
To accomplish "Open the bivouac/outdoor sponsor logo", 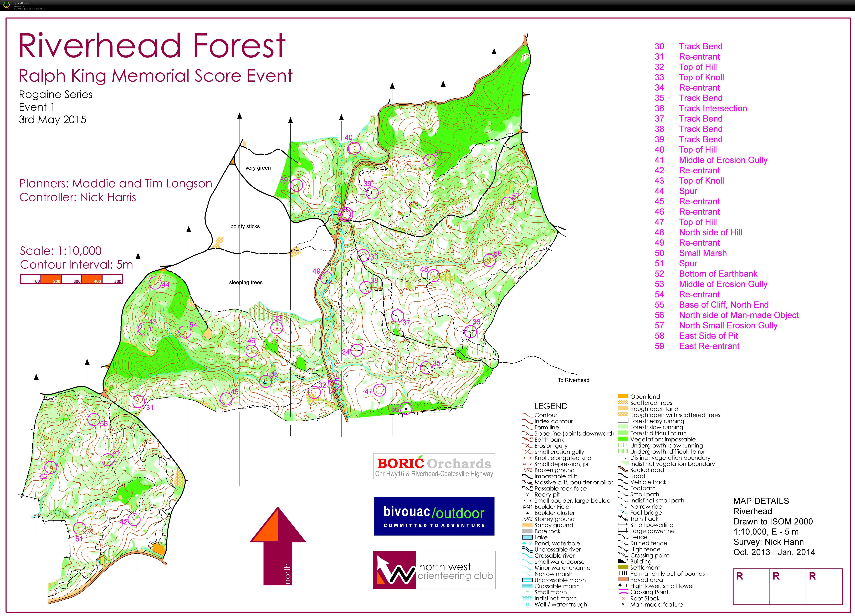I will tap(434, 516).
